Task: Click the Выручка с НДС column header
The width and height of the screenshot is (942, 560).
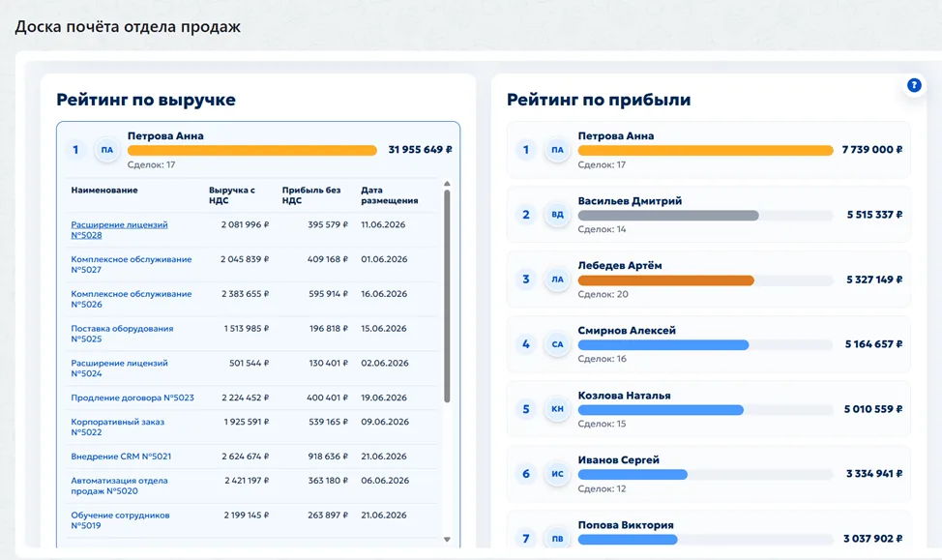Action: [232, 195]
